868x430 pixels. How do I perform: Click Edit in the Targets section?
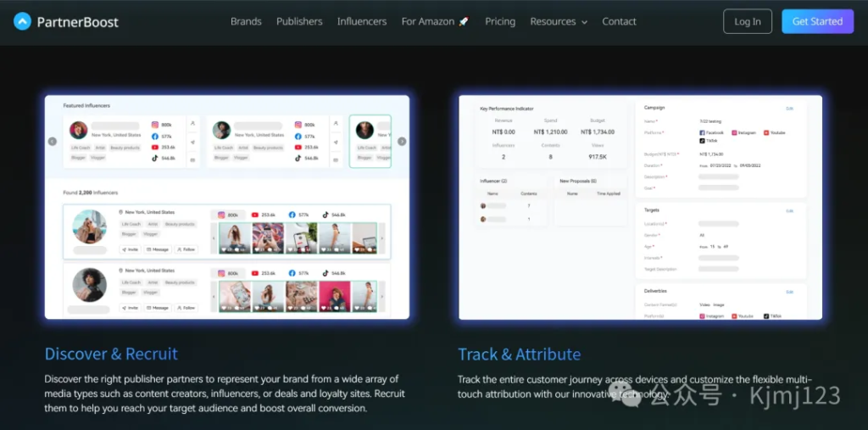789,211
